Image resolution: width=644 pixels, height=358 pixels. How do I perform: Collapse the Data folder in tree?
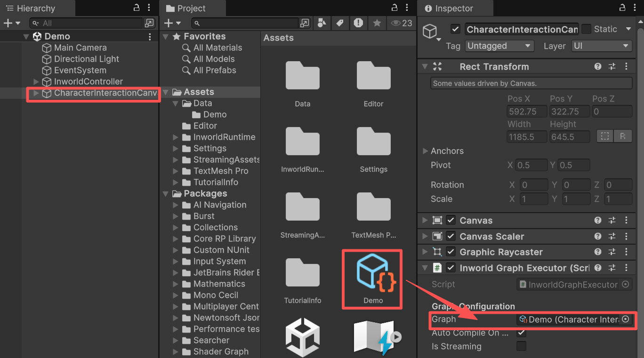176,103
